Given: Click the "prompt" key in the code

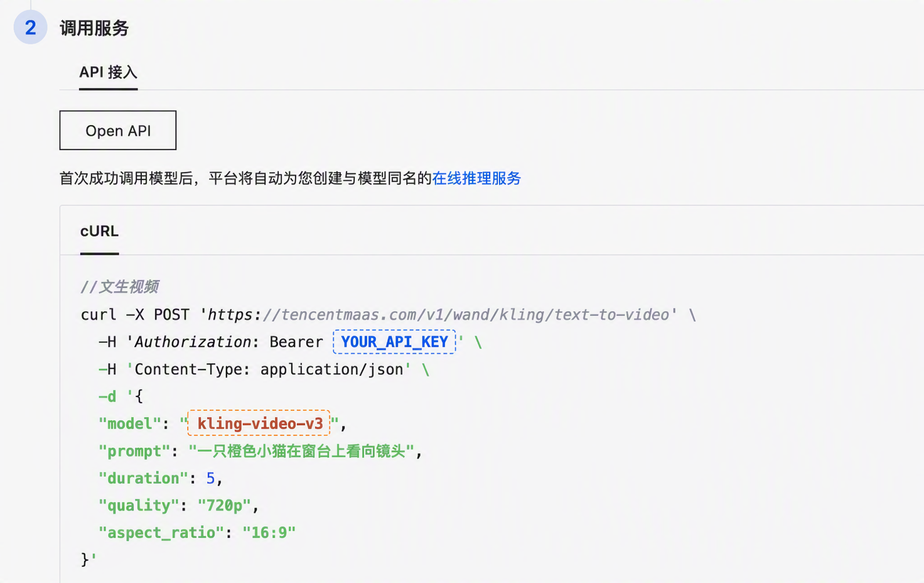Looking at the screenshot, I should point(134,451).
